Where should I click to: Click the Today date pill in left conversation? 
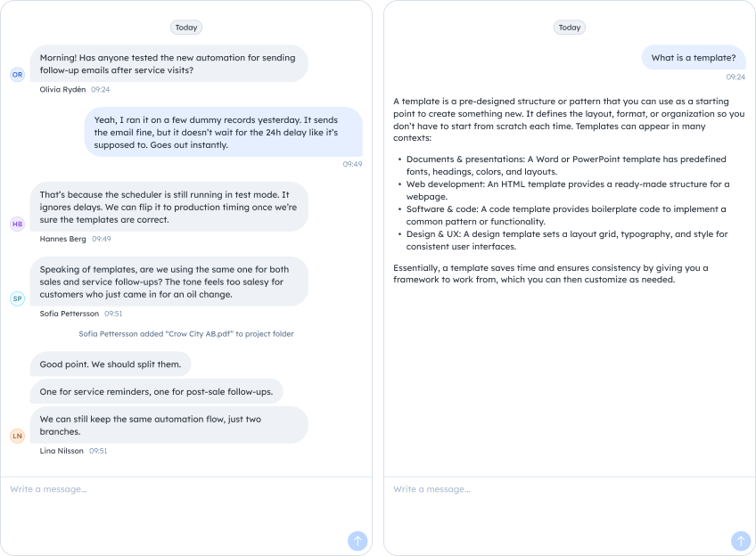pyautogui.click(x=185, y=27)
